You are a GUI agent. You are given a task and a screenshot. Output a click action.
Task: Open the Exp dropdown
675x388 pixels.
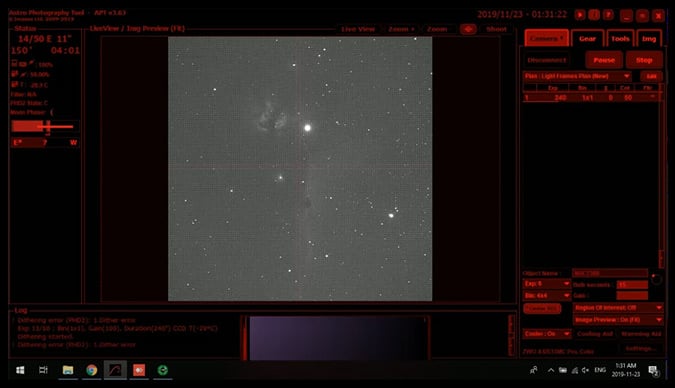[547, 284]
